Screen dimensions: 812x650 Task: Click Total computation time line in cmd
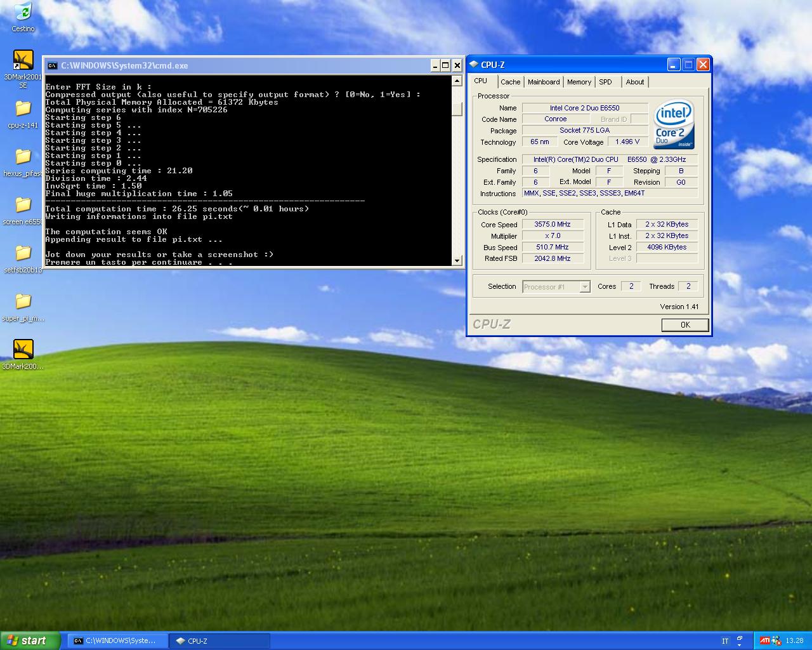coord(177,209)
